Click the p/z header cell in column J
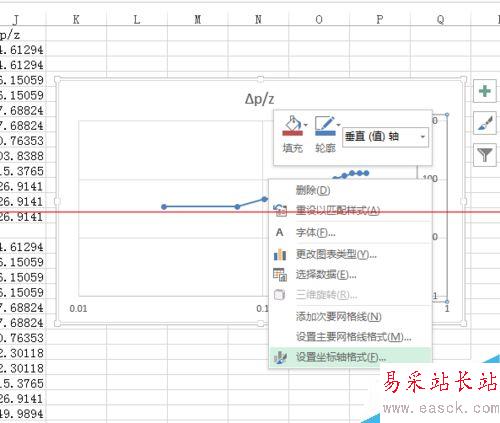This screenshot has height=423, width=500. (23, 34)
